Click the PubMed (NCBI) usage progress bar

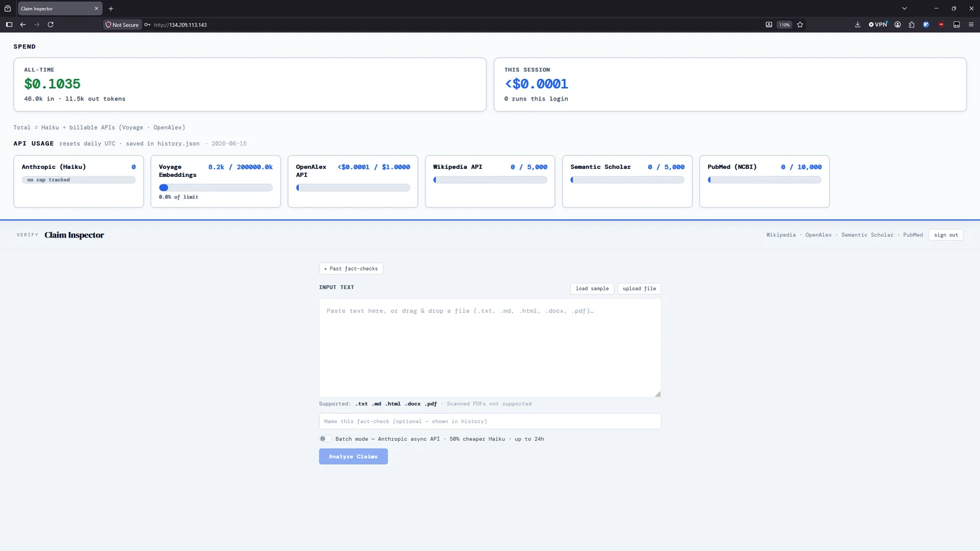click(764, 180)
